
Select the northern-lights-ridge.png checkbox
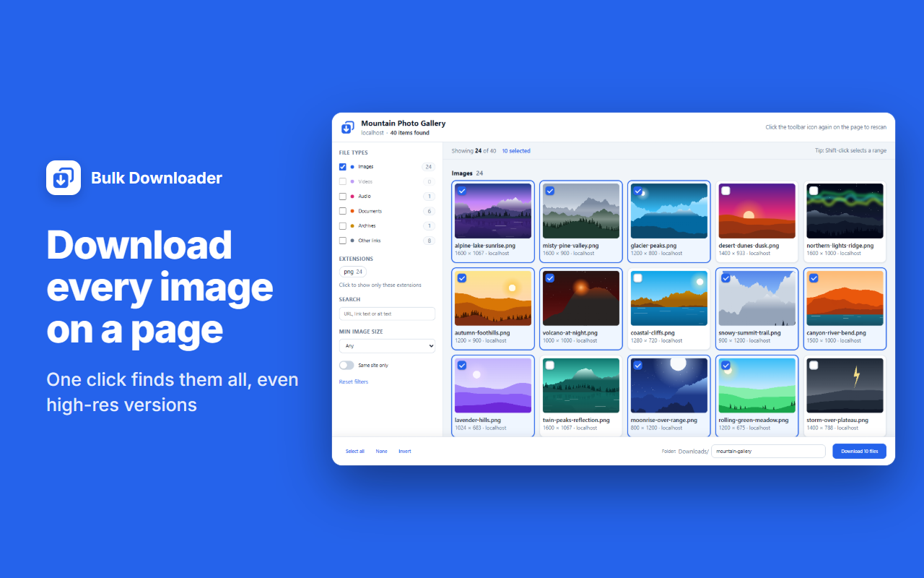(x=814, y=191)
